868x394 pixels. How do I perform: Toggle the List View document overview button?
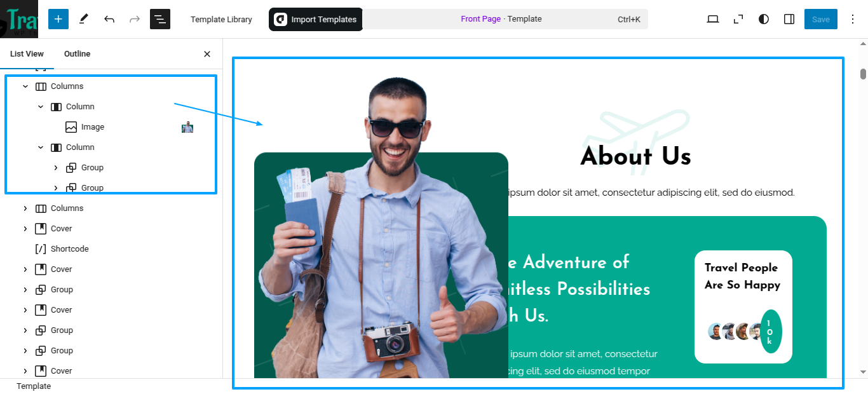click(x=160, y=19)
